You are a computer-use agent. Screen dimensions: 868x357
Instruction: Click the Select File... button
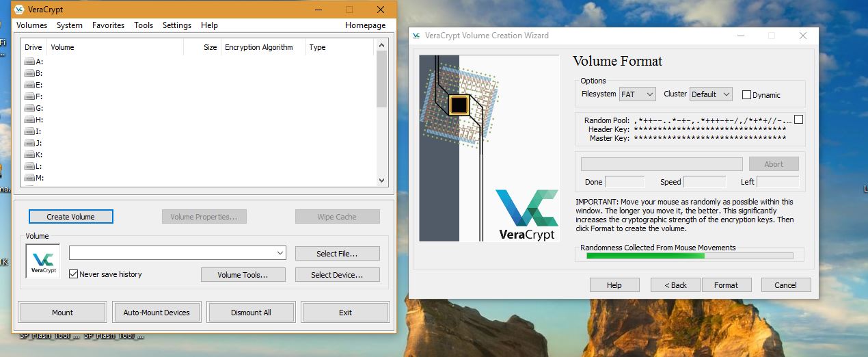(x=337, y=254)
